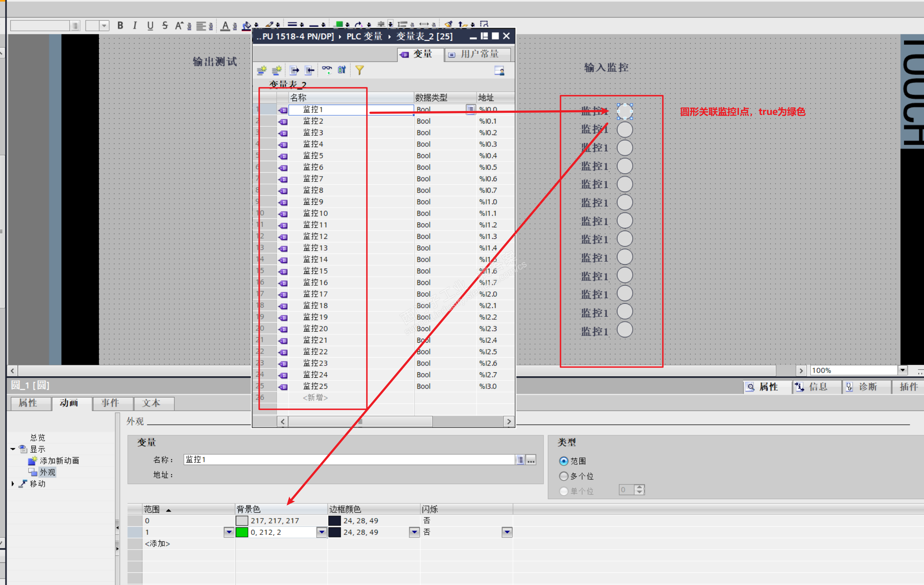Click the strikethrough formatting icon
The image size is (924, 585).
pos(165,25)
